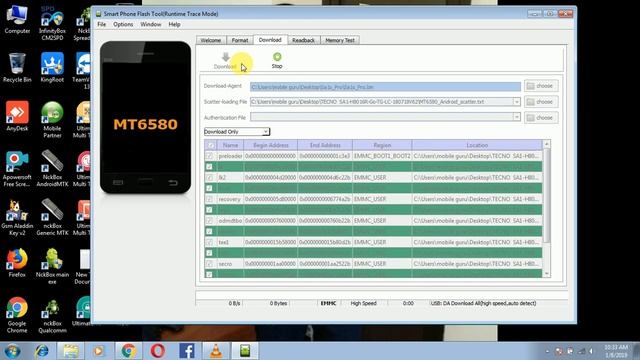640x360 pixels.
Task: Click the green Stop icon
Action: [277, 57]
